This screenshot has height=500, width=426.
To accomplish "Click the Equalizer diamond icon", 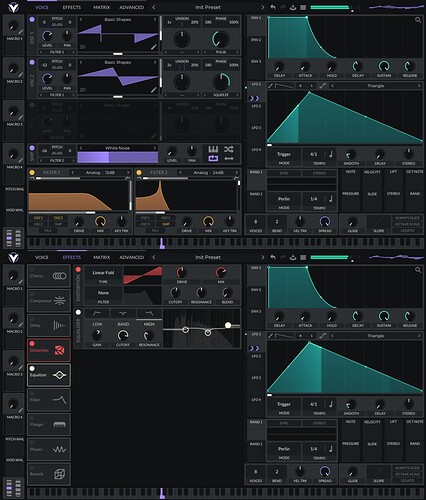I will pyautogui.click(x=60, y=375).
